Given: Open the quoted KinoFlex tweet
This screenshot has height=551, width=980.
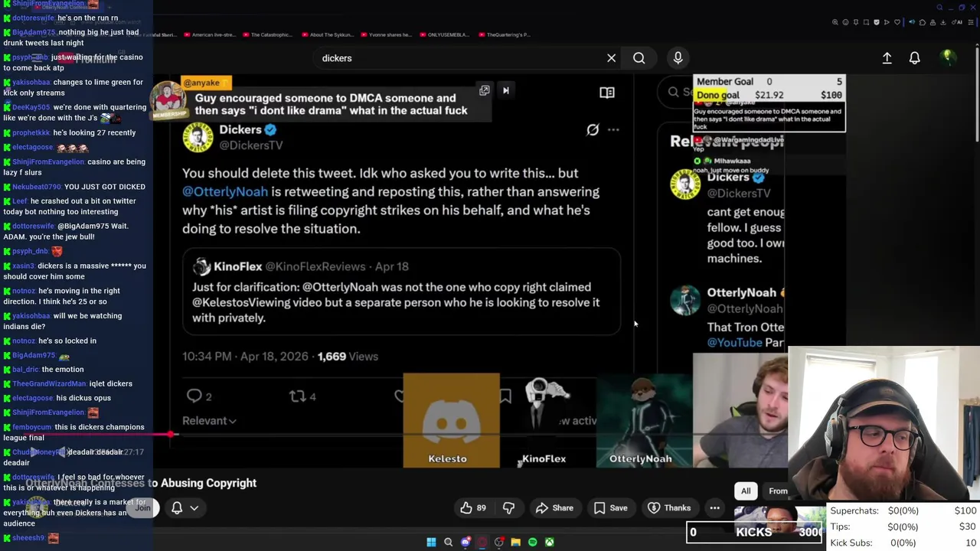Looking at the screenshot, I should click(401, 292).
